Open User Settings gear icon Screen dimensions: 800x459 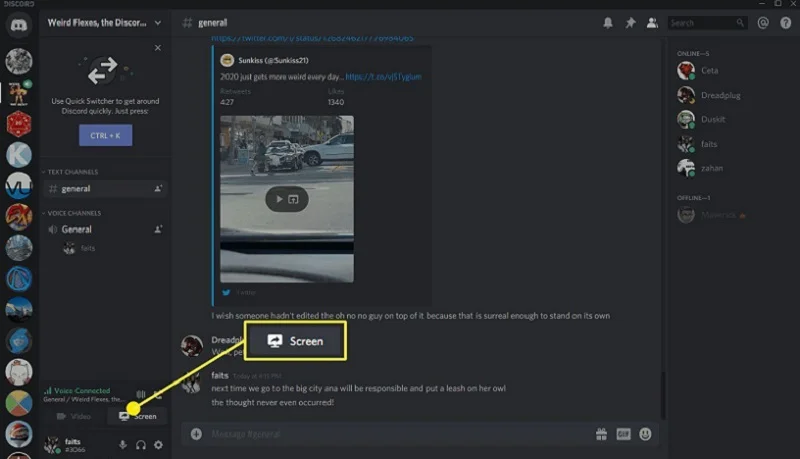click(x=159, y=445)
